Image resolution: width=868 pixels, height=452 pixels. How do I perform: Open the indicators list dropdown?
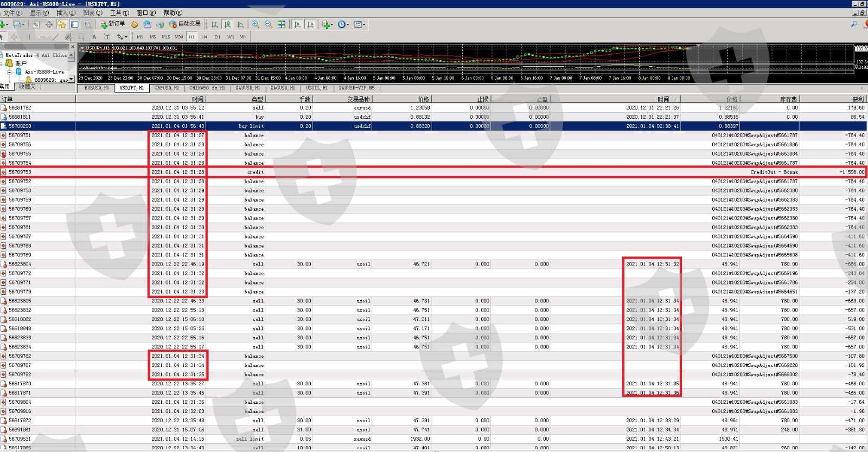[327, 24]
